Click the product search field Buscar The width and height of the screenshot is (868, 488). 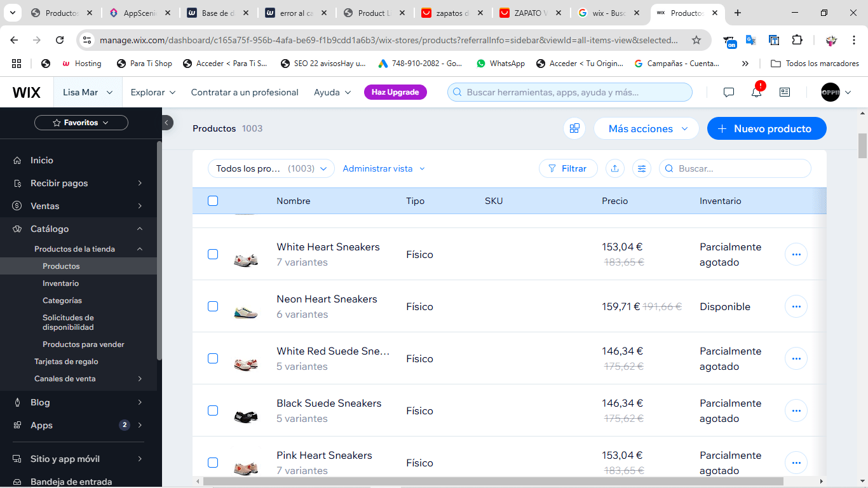735,168
